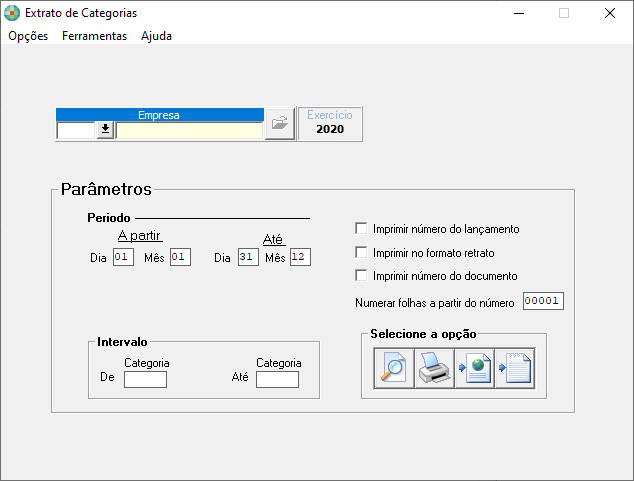The image size is (634, 481).
Task: Click the Até Categoria input field
Action: click(277, 379)
